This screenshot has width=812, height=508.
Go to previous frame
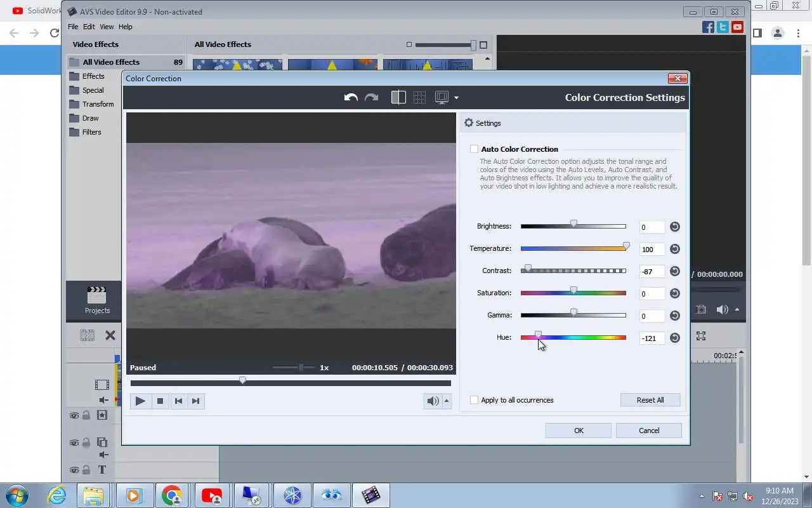[x=178, y=401]
